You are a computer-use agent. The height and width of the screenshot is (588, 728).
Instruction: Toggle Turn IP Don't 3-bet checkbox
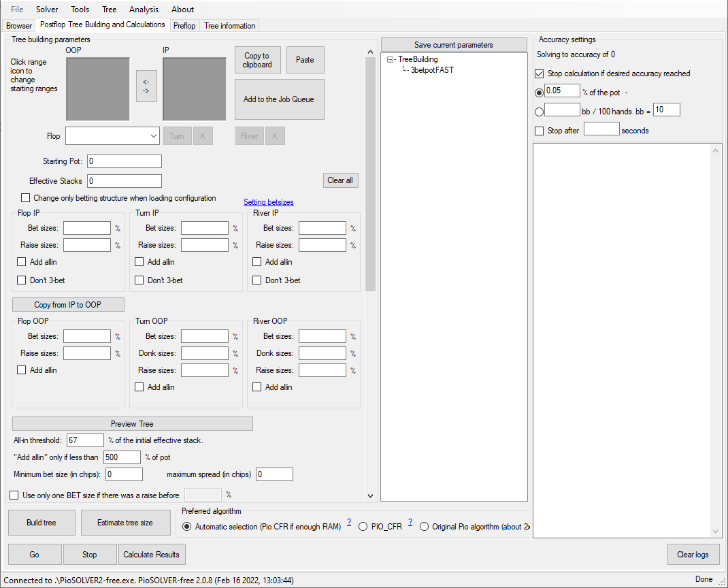tap(139, 280)
